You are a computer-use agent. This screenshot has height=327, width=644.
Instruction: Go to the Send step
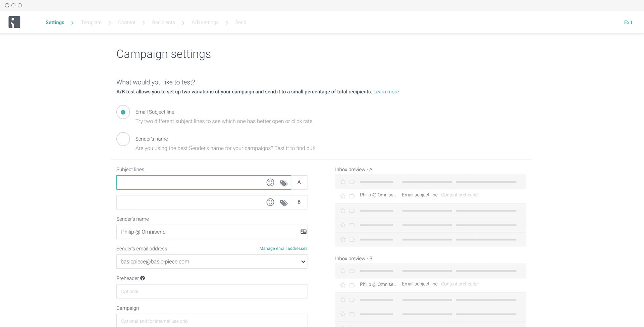[x=241, y=22]
